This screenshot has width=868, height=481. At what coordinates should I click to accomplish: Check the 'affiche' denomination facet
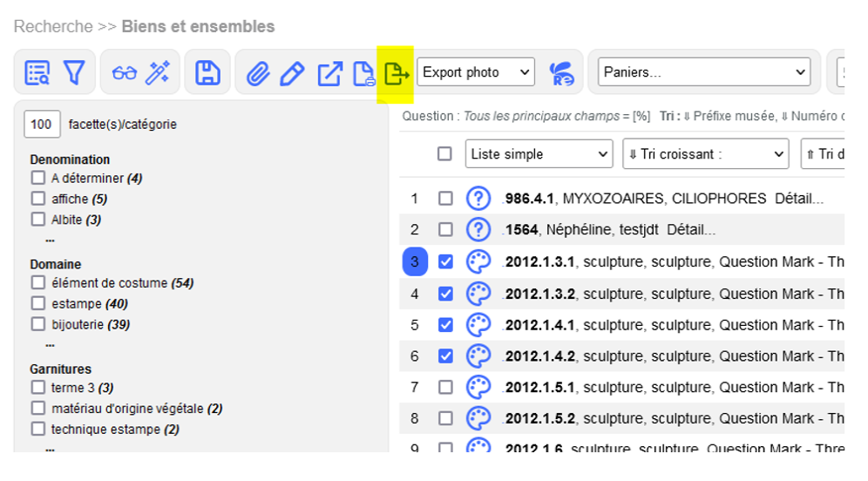[x=38, y=199]
